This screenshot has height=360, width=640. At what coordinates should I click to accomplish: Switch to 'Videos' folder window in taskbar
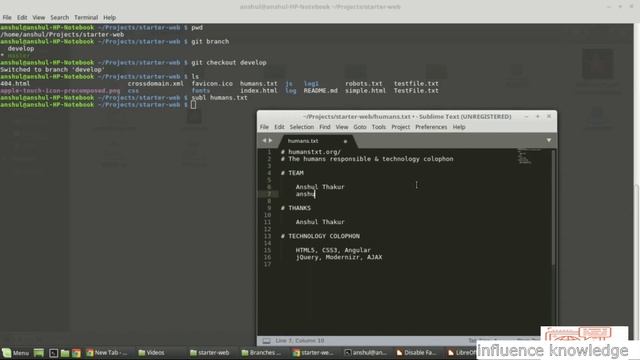click(151, 353)
